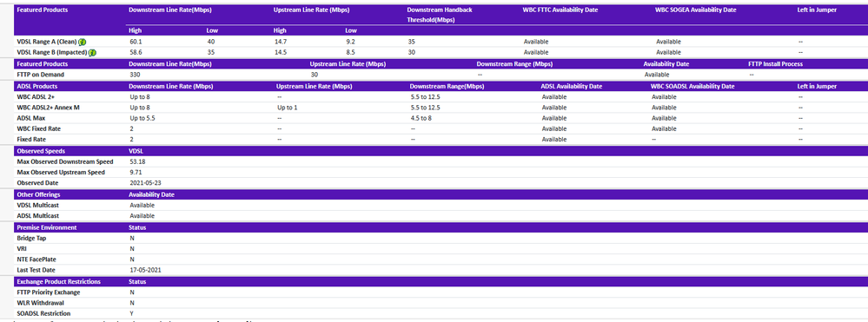Click the 9.71 observed upstream value
Image resolution: width=868 pixels, height=322 pixels.
click(x=135, y=172)
